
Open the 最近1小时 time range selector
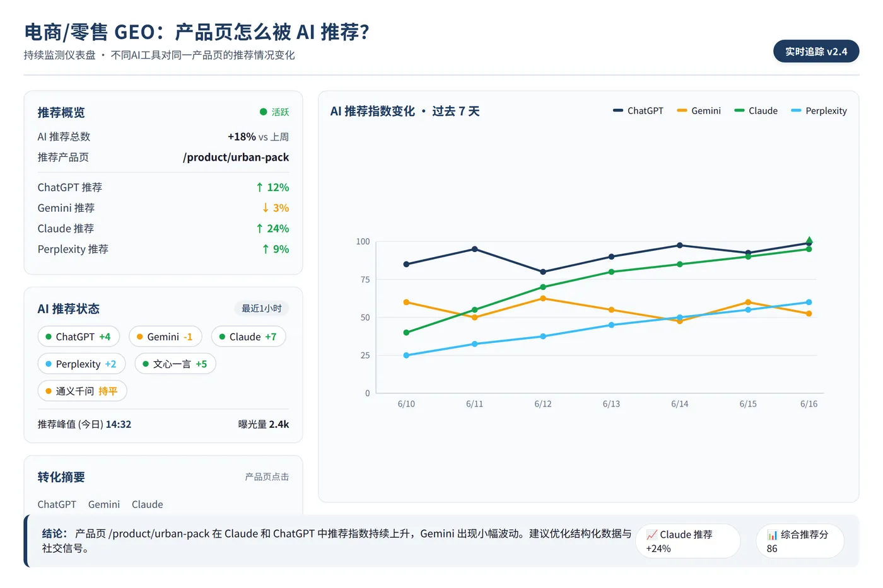pos(262,308)
